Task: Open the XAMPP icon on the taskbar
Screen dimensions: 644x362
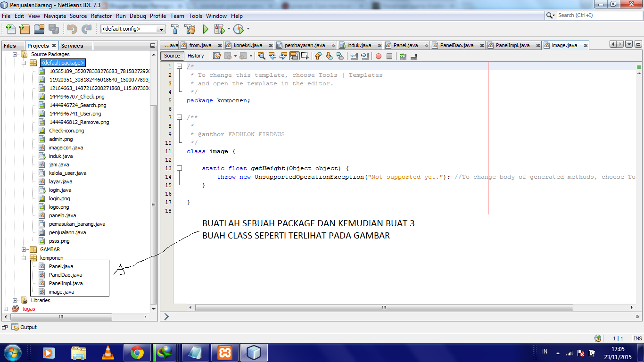Action: [225, 352]
